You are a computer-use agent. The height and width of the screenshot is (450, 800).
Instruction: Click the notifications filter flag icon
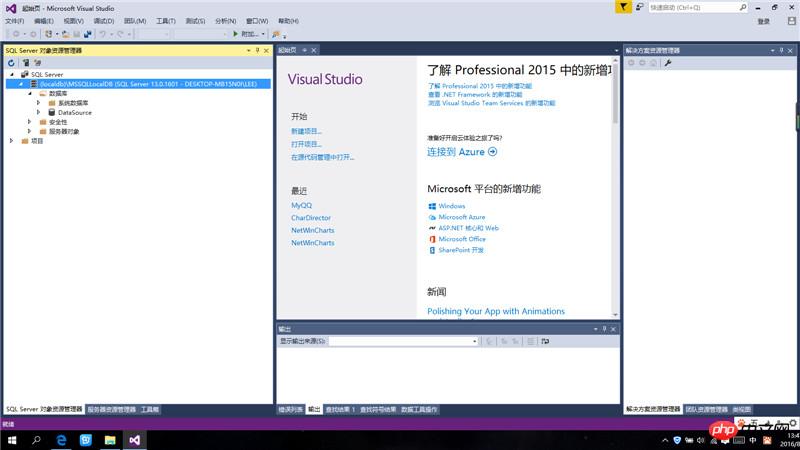623,7
